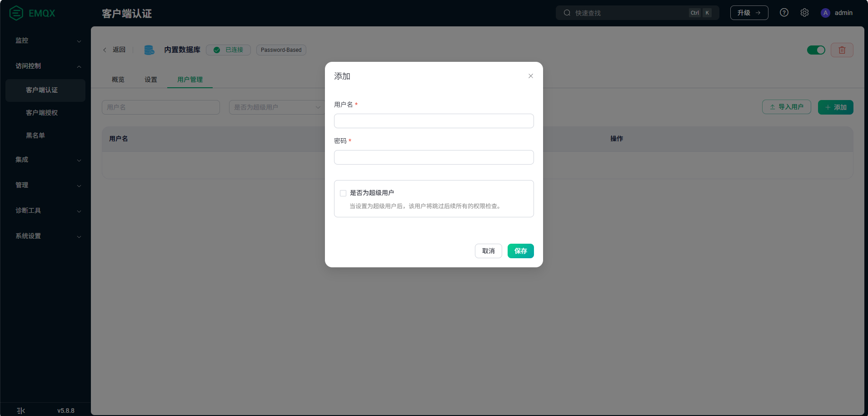
Task: Click the search magnifier icon
Action: (567, 13)
